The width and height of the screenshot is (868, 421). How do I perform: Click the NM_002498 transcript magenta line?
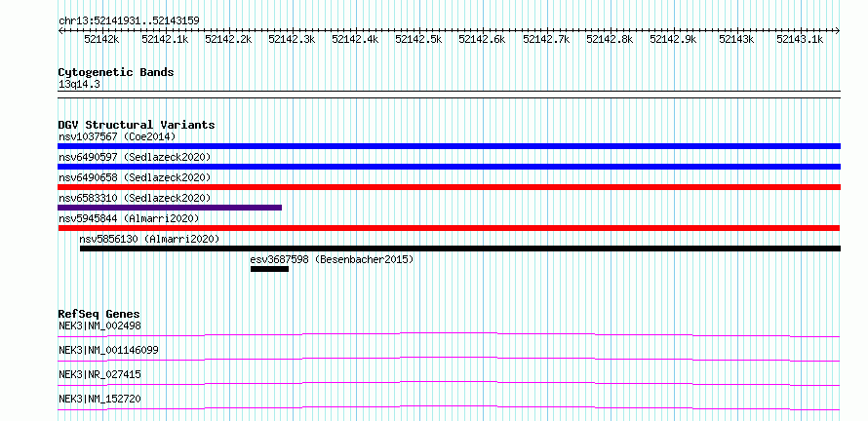click(449, 334)
